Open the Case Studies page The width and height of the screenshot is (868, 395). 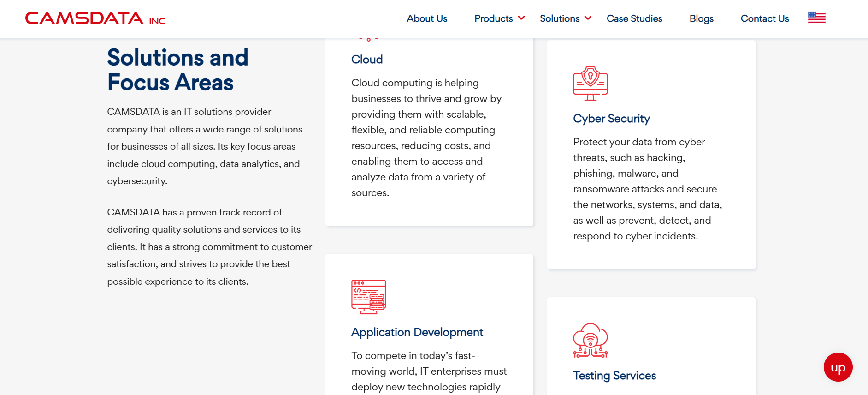click(x=634, y=18)
